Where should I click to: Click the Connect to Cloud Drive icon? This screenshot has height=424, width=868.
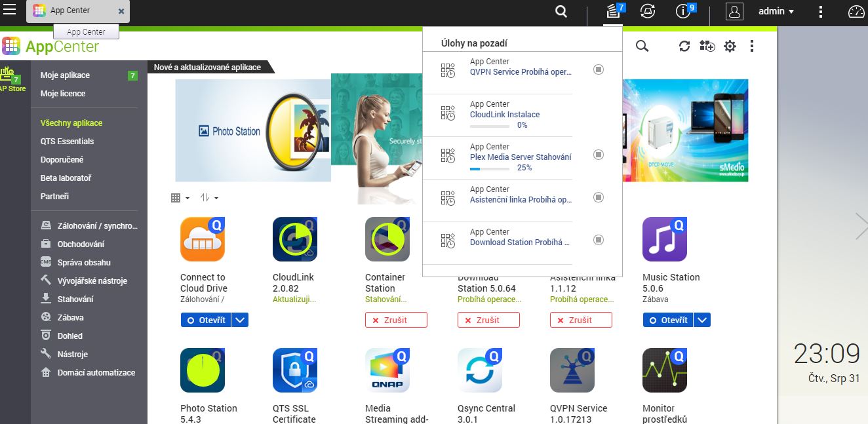pyautogui.click(x=203, y=239)
